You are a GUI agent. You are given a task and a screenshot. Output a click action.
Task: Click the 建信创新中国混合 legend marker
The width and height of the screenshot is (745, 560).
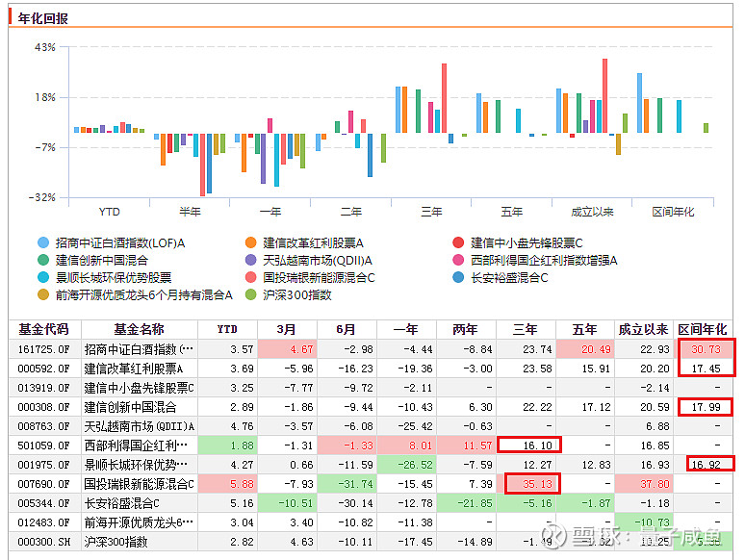(43, 261)
